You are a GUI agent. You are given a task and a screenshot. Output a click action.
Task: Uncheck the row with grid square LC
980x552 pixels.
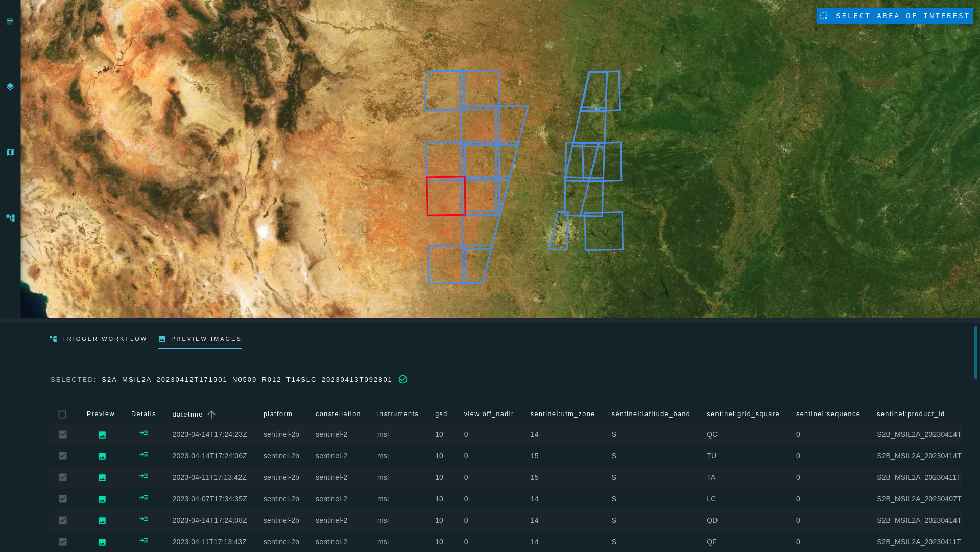[x=63, y=499]
